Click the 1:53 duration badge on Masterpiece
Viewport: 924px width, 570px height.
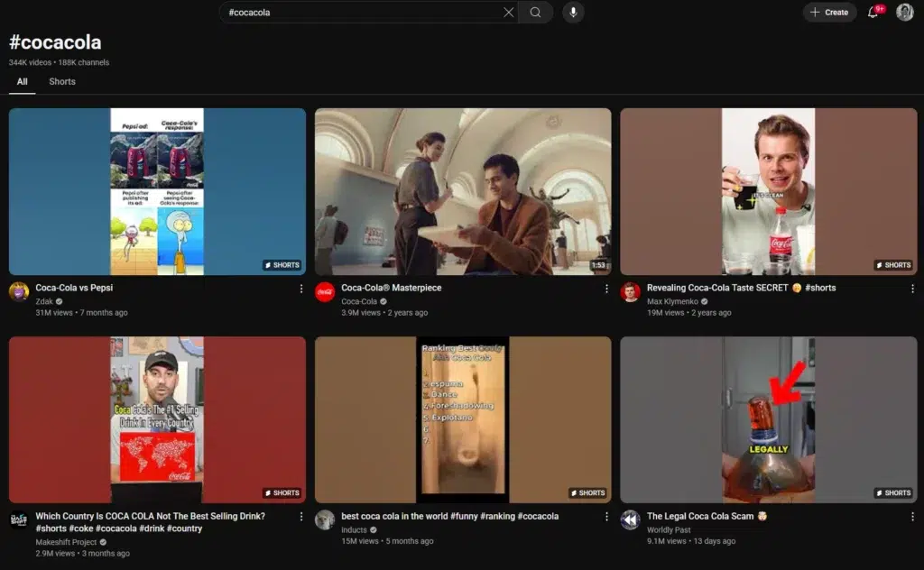click(598, 265)
